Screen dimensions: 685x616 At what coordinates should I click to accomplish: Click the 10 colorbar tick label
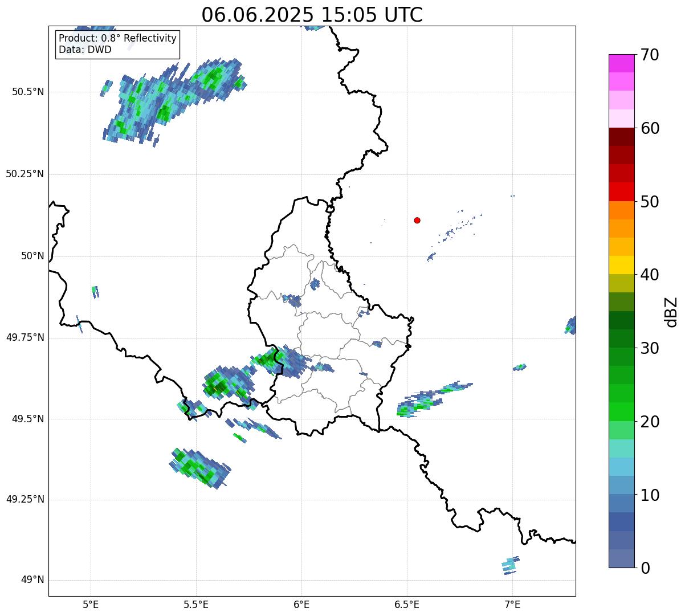click(x=650, y=495)
